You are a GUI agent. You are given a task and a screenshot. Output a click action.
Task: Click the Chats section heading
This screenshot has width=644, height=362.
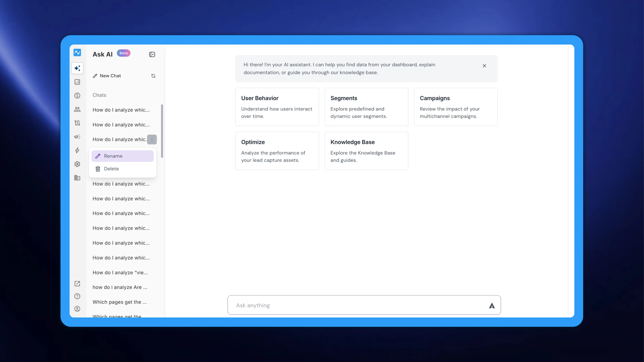[x=99, y=95]
